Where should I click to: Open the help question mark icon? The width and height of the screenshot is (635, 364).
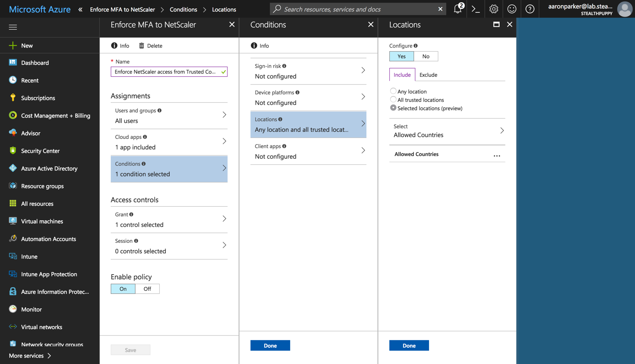[530, 9]
